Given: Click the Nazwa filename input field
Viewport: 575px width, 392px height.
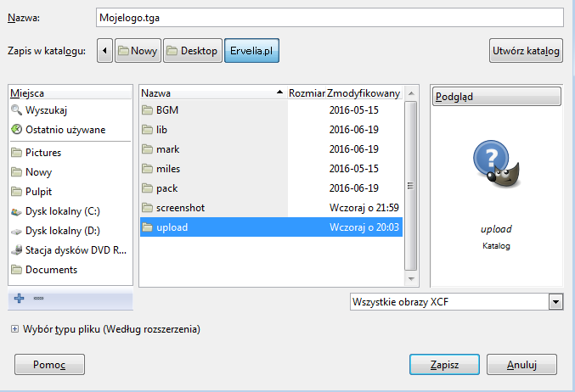Looking at the screenshot, I should click(x=331, y=17).
